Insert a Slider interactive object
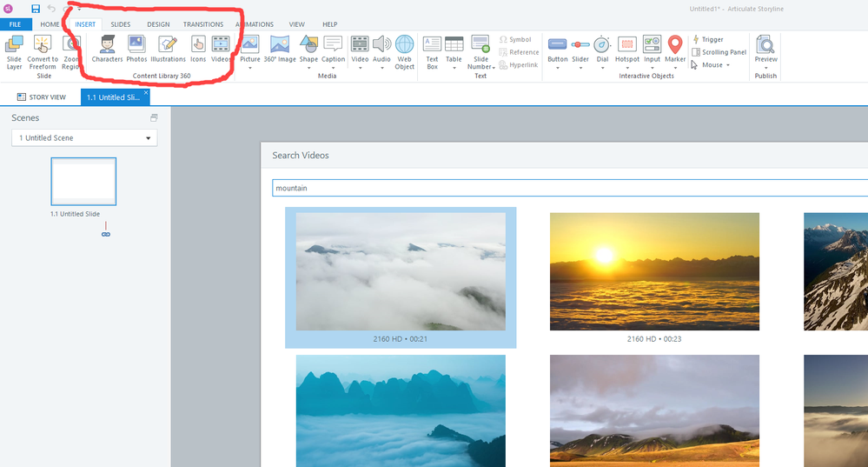This screenshot has height=467, width=868. tap(580, 49)
